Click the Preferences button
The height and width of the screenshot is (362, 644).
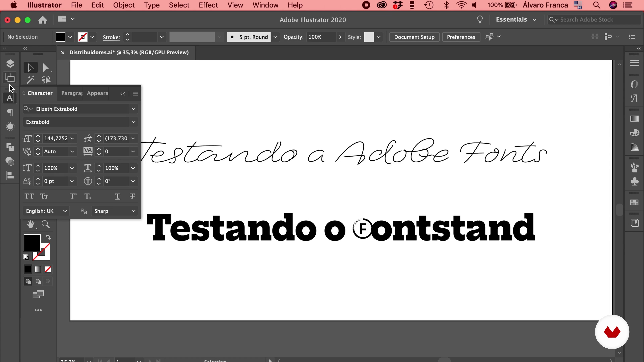tap(461, 37)
